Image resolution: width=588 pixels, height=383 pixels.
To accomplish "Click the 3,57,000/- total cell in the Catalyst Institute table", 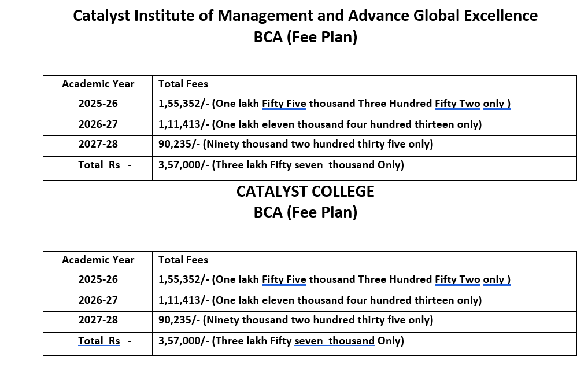I will click(281, 165).
